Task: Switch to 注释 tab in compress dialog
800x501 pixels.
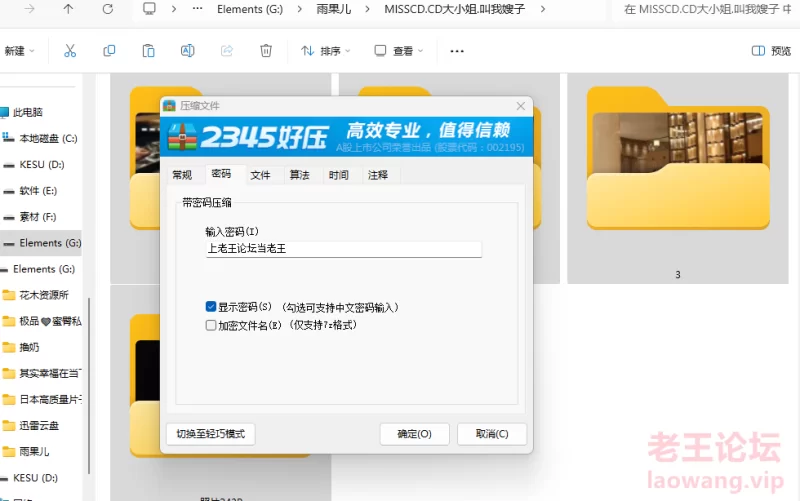Action: pos(378,175)
